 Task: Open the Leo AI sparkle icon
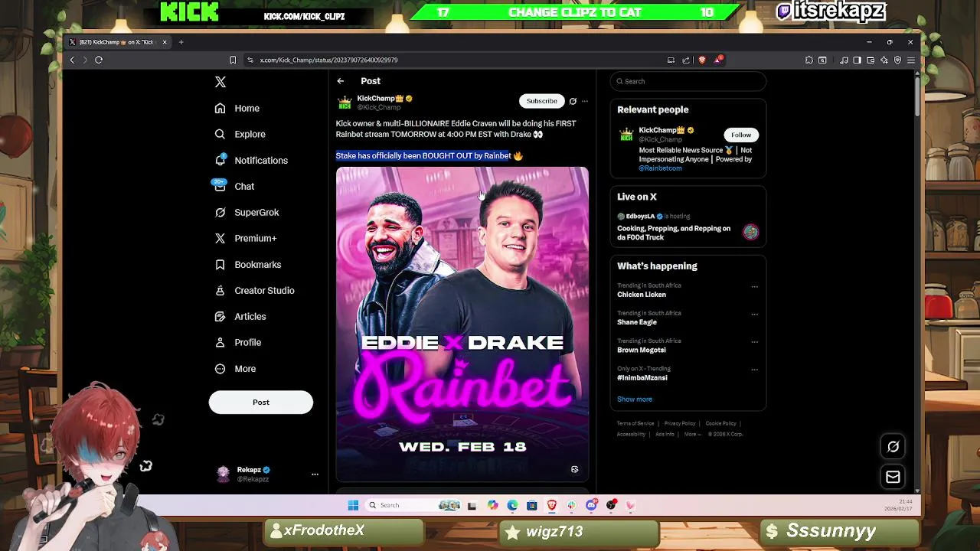[884, 60]
